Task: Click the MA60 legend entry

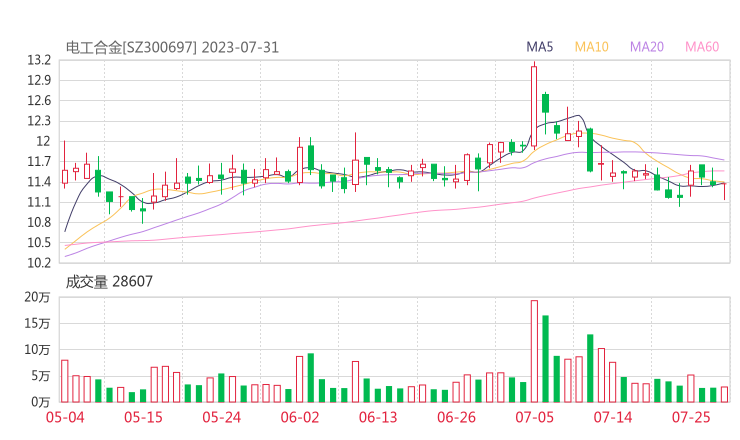Action: tap(702, 47)
